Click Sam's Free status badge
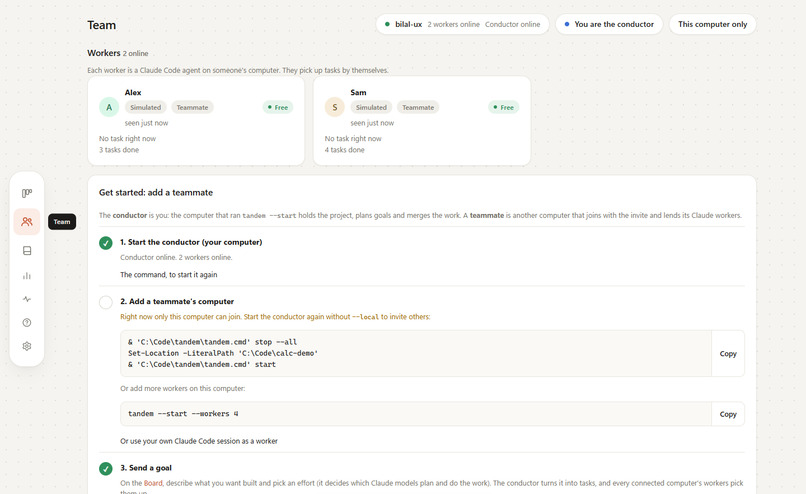Viewport: 806px width, 494px height. point(504,107)
